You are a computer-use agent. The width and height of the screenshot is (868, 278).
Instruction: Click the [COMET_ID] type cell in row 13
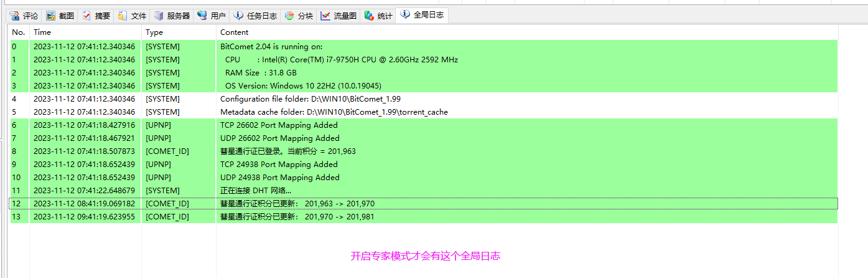[167, 217]
